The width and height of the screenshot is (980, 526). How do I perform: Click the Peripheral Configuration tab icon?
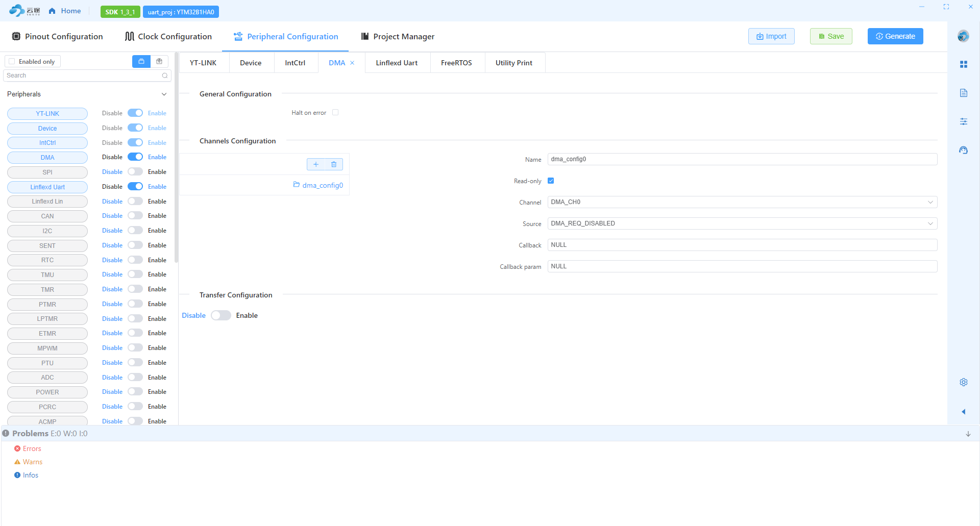tap(238, 36)
